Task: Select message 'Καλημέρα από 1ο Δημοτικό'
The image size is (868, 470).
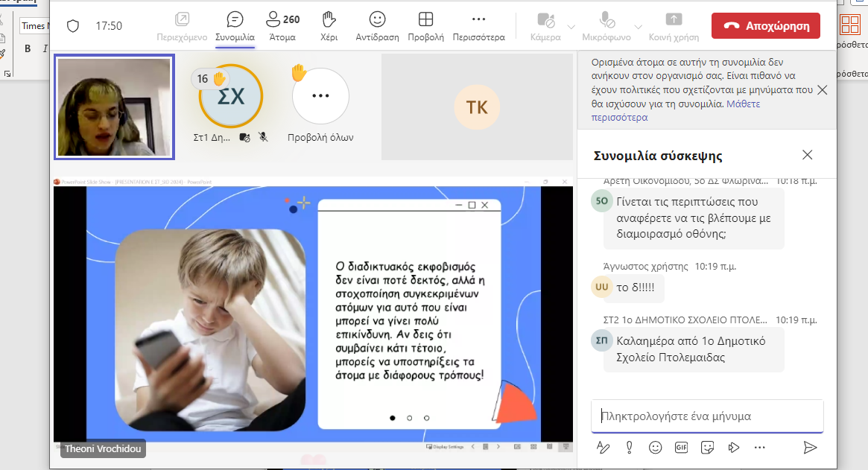Action: (694, 349)
